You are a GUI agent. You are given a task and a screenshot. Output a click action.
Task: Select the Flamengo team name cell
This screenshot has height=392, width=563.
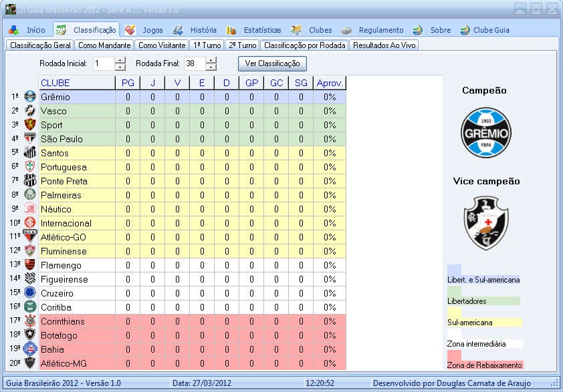click(77, 265)
